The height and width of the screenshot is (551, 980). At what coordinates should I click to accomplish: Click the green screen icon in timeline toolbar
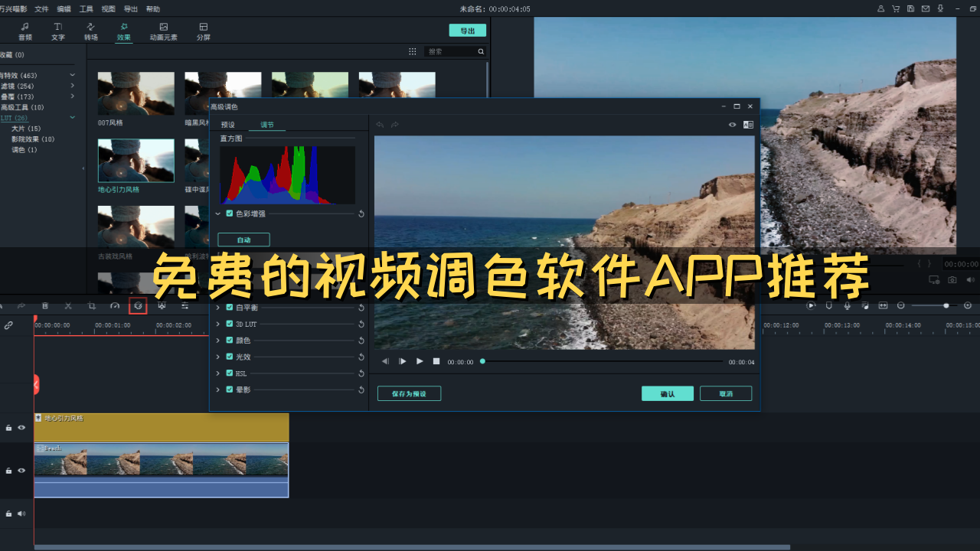(x=162, y=305)
